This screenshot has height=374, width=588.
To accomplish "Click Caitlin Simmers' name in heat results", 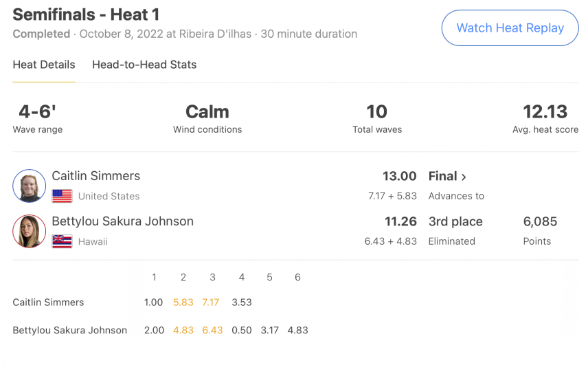I will click(x=96, y=176).
